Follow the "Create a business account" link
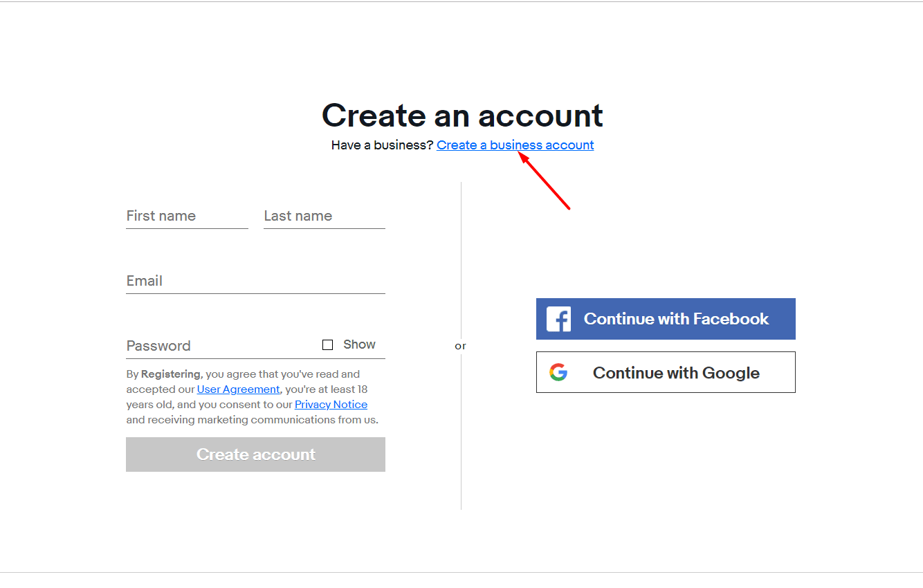The width and height of the screenshot is (923, 588). 515,145
